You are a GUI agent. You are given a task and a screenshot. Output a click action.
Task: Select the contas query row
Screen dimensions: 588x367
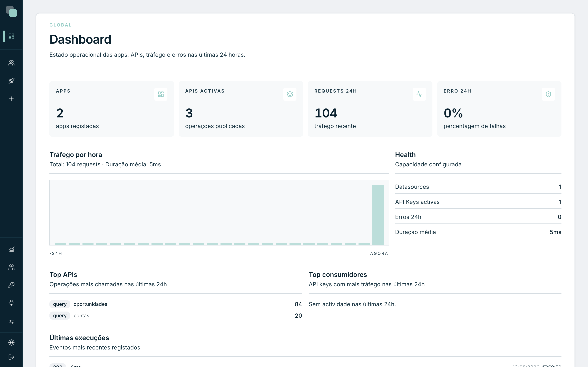[176, 316]
